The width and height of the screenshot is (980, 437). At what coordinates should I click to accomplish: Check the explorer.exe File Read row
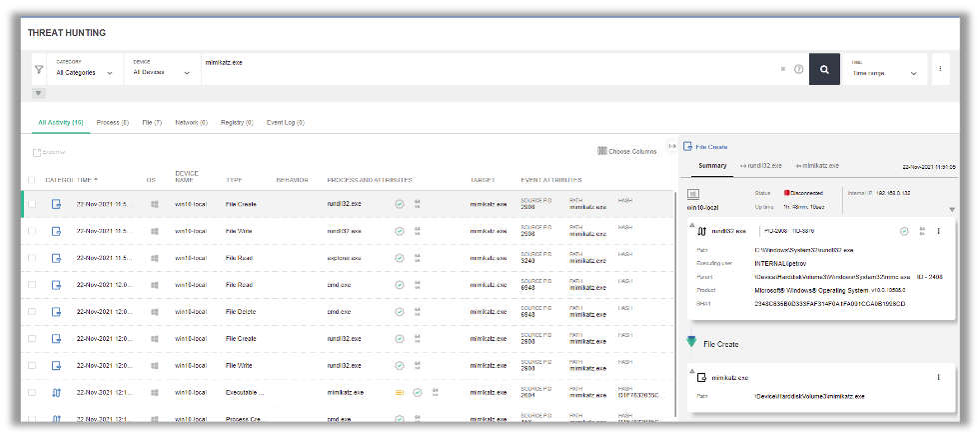(31, 258)
